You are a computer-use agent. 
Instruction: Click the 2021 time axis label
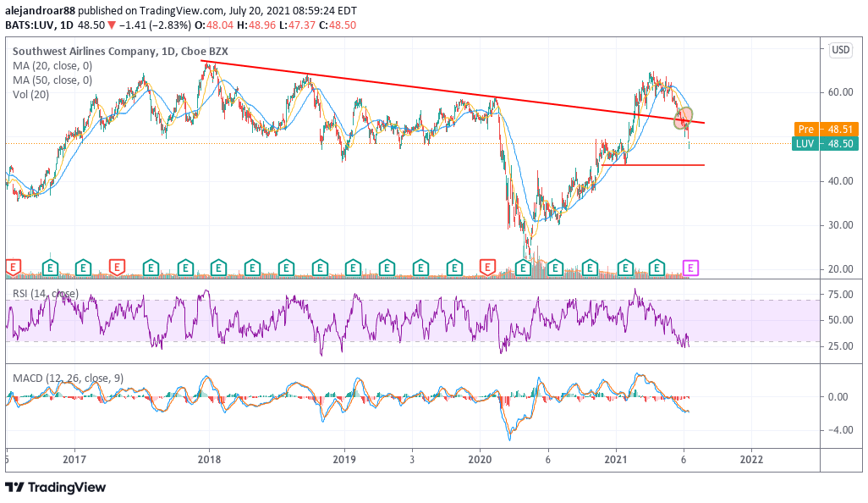pos(616,459)
